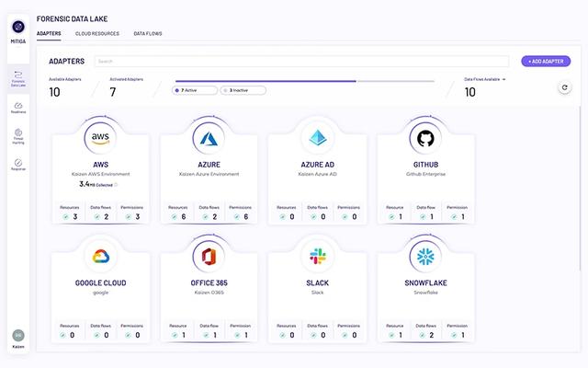Open the Slack adapter logo
The width and height of the screenshot is (588, 368).
317,256
